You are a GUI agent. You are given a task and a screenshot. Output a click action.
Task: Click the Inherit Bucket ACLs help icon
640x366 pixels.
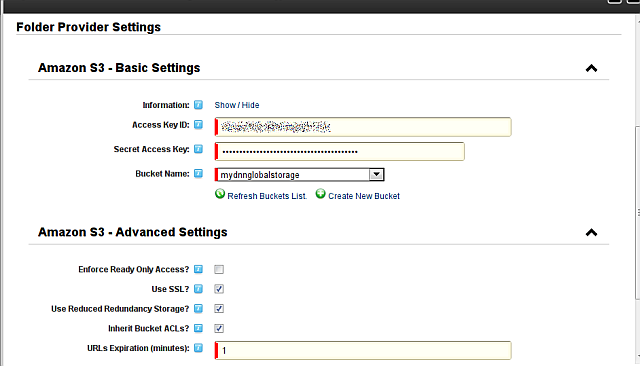point(198,328)
